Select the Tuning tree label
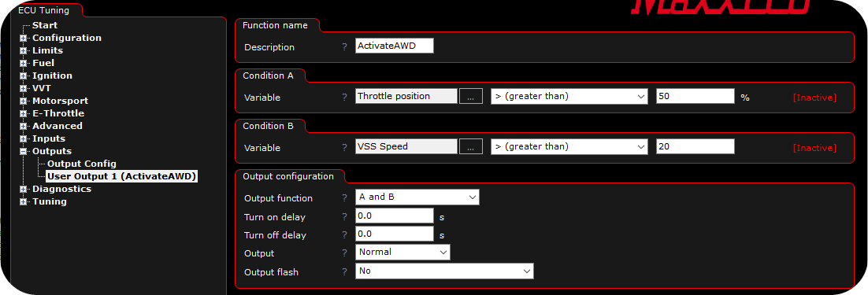 [x=50, y=201]
